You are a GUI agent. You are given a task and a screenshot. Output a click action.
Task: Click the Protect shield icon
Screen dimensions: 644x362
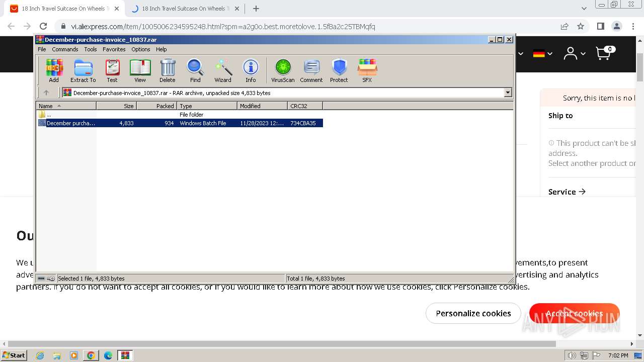click(339, 70)
